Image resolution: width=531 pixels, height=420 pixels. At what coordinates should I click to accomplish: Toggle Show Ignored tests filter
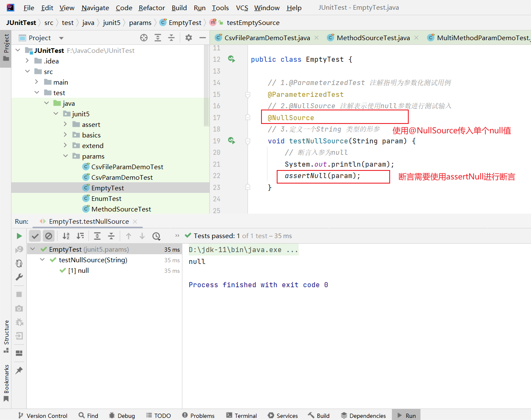pyautogui.click(x=49, y=236)
